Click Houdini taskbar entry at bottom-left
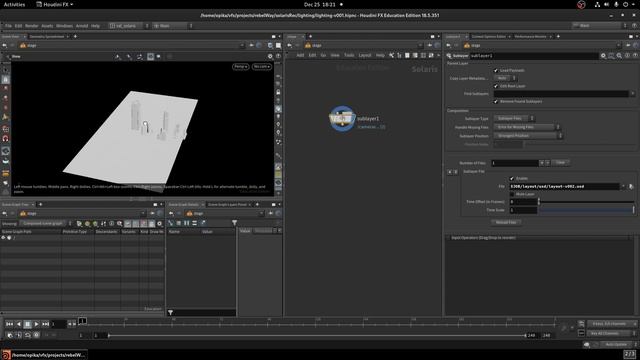 point(43,355)
